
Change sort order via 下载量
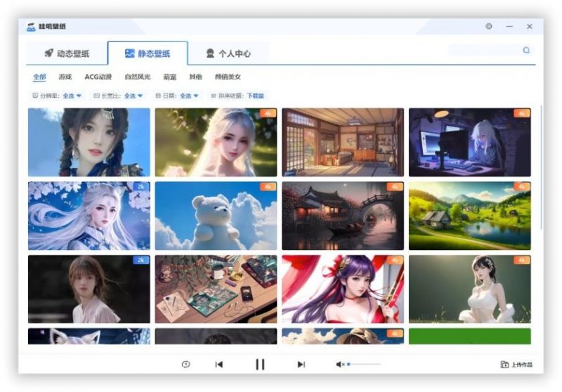[255, 96]
